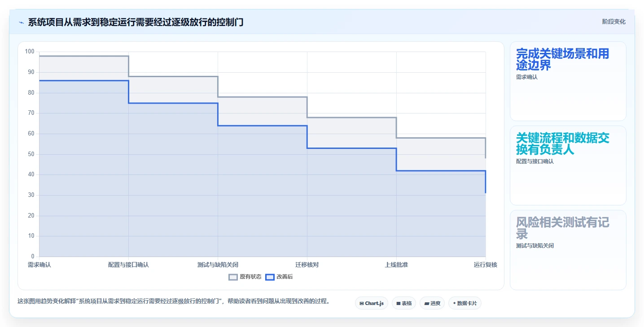
Task: Open the 关键流程和数据交换有负责人 card
Action: [568, 166]
